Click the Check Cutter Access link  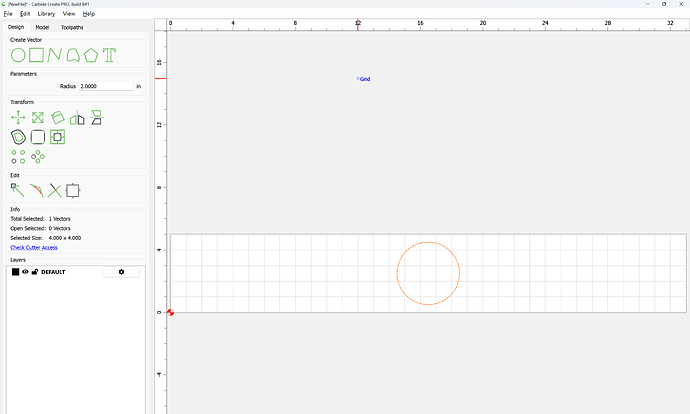coord(34,248)
